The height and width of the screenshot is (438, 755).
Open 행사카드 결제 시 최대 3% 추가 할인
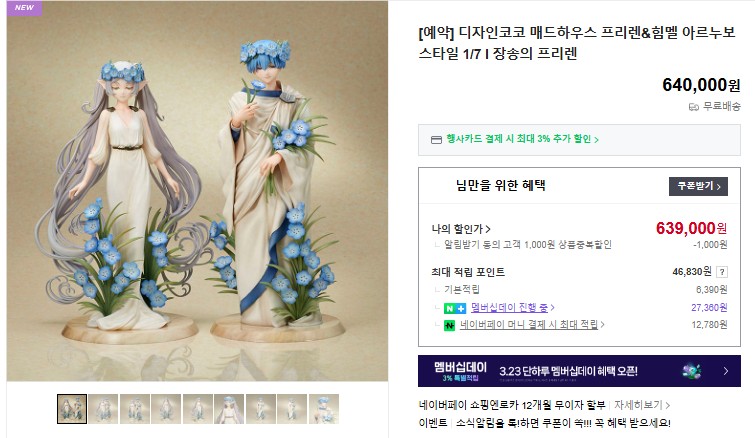(x=522, y=139)
